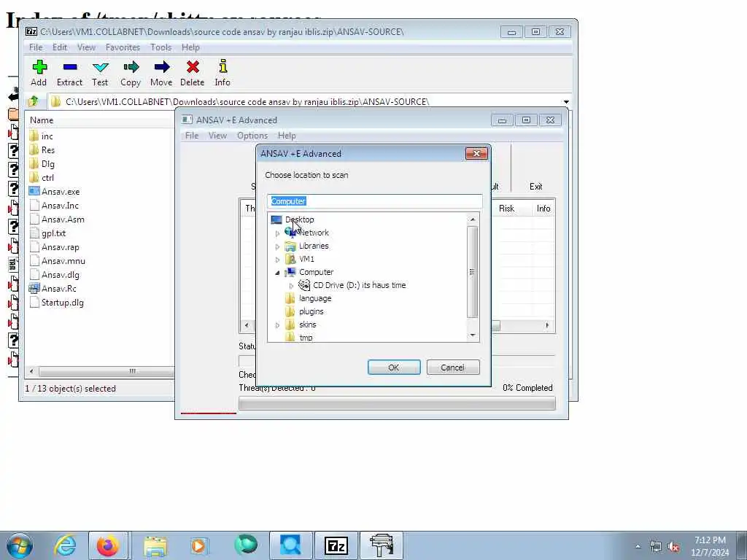Select the VM1 user folder icon

coord(290,259)
